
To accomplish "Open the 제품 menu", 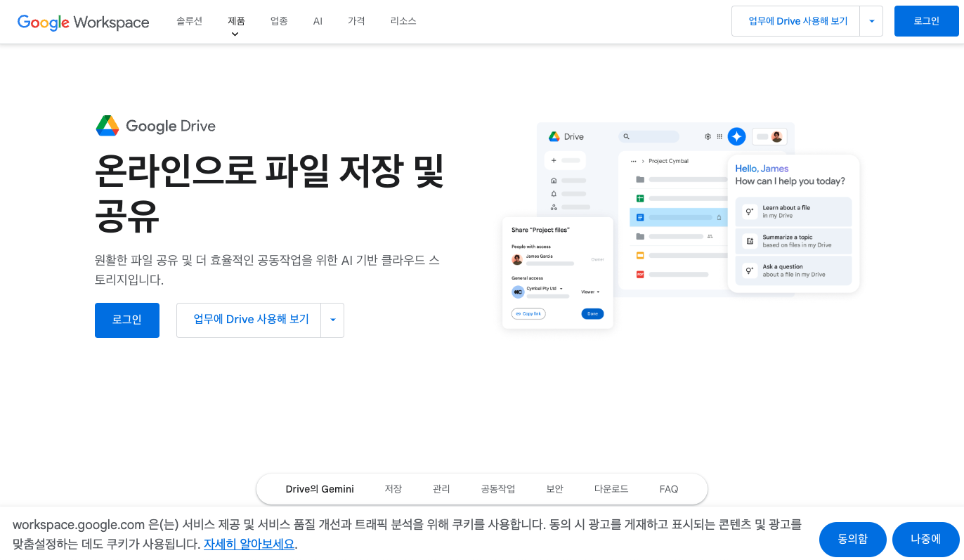I will pos(236,21).
